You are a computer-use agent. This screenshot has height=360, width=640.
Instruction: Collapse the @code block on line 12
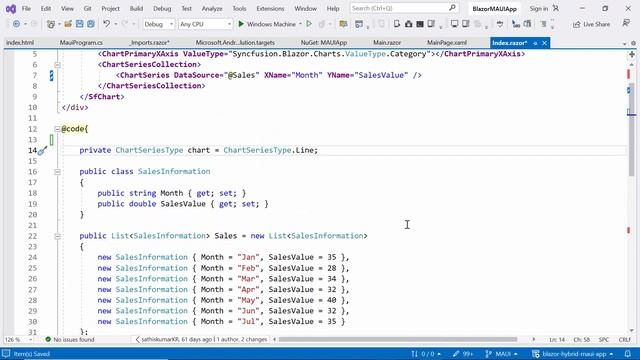57,129
